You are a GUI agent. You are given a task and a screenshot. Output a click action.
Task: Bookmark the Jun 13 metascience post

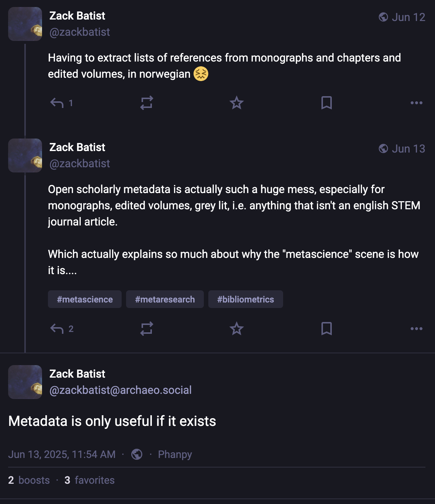(x=327, y=329)
